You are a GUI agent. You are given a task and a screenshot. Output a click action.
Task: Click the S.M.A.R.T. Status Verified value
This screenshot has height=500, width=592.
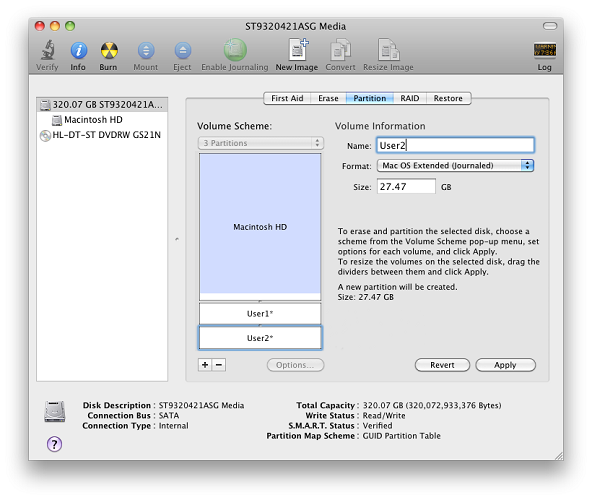click(377, 426)
